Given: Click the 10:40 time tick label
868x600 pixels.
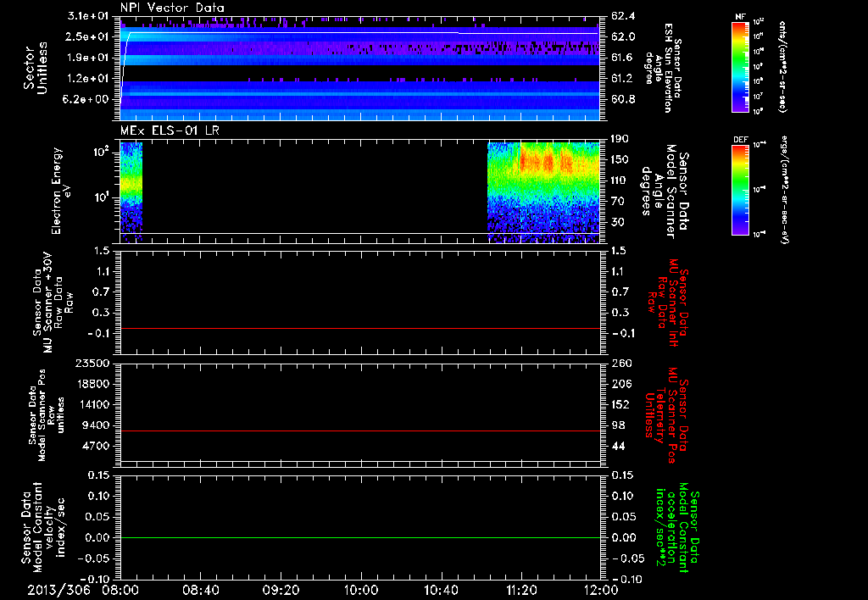Looking at the screenshot, I should (441, 590).
